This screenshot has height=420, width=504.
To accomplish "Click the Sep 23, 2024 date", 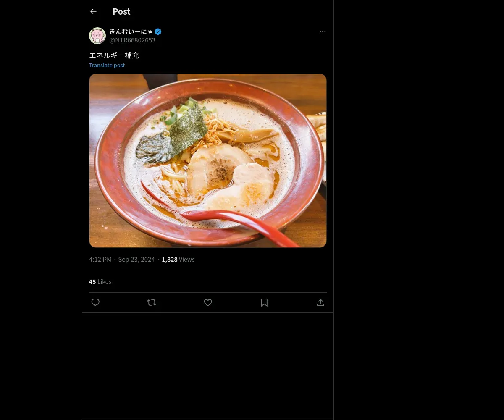I will [136, 260].
